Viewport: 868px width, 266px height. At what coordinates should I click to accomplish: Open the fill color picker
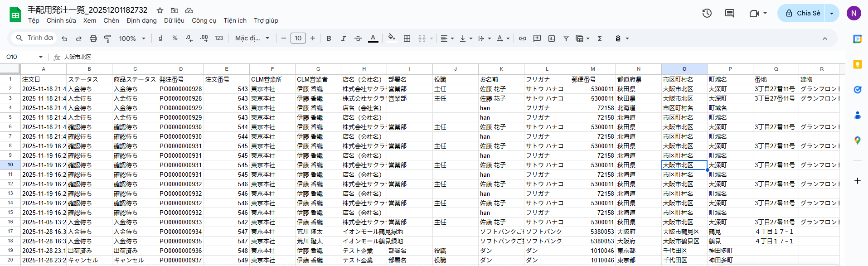pos(392,38)
